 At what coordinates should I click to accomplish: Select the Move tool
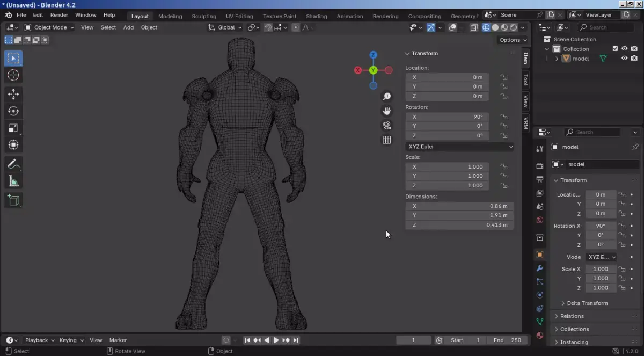click(13, 94)
